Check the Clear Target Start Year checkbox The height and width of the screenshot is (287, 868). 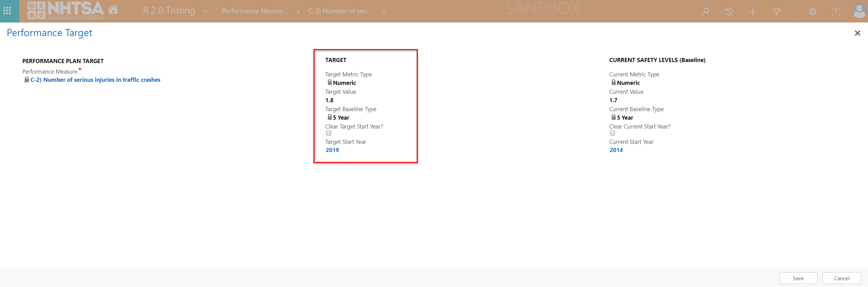(x=329, y=133)
